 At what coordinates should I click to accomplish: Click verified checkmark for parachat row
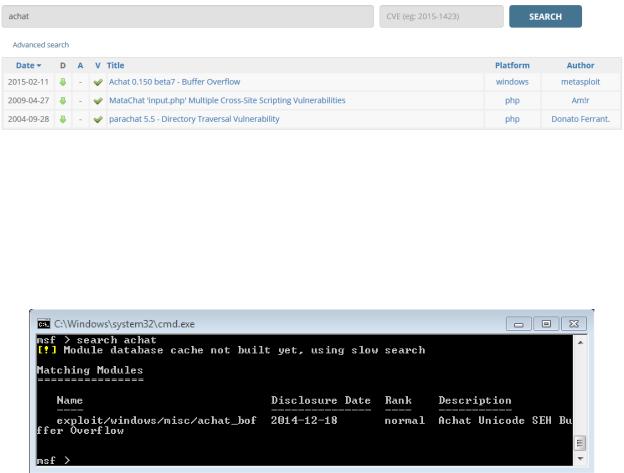98,119
